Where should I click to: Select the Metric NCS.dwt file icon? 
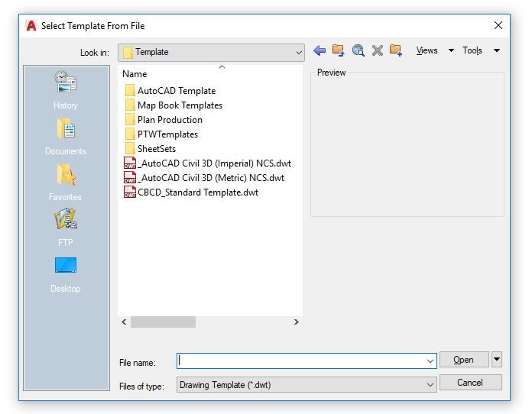[x=130, y=178]
